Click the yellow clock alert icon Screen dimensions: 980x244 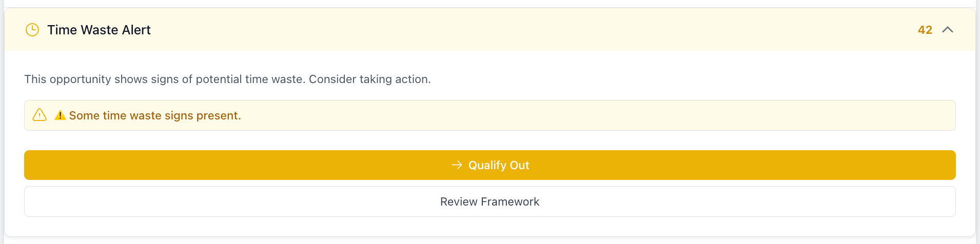point(32,30)
